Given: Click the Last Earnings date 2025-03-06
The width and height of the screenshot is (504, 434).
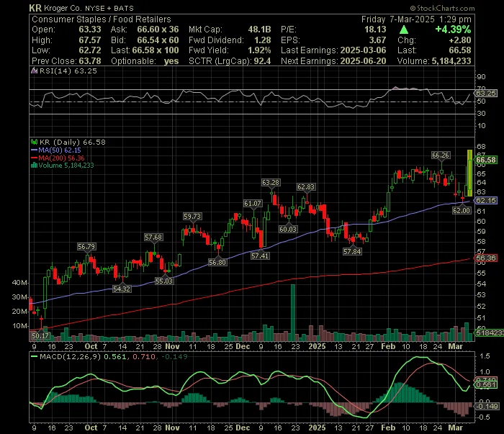Looking at the screenshot, I should point(363,50).
